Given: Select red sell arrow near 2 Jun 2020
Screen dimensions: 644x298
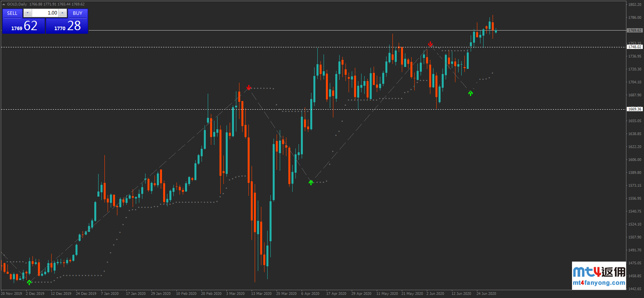Looking at the screenshot, I should (x=430, y=44).
